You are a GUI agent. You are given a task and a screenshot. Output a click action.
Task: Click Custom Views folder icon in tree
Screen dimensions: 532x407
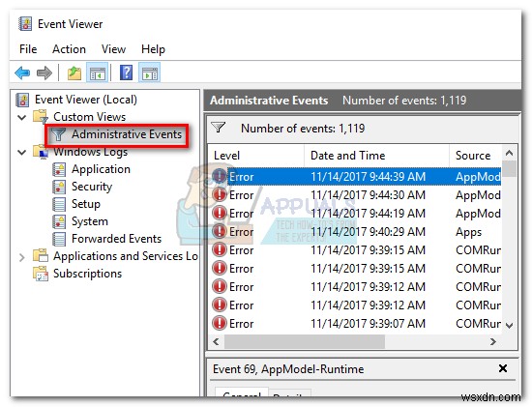[41, 116]
